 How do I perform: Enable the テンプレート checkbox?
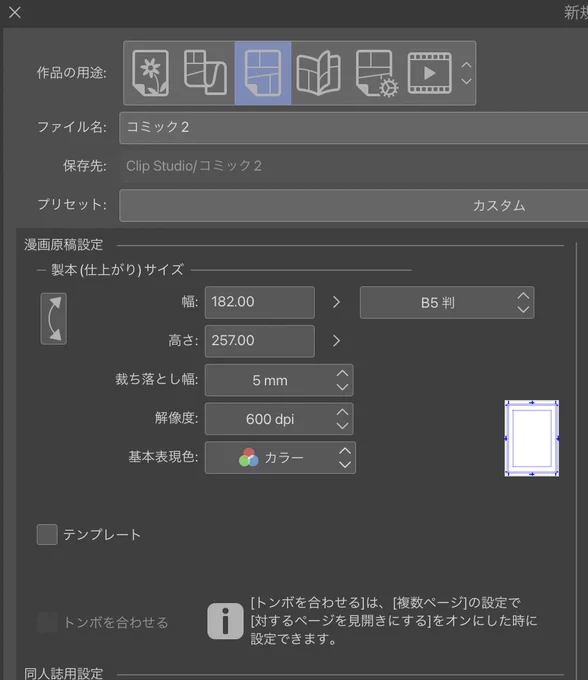[x=47, y=534]
